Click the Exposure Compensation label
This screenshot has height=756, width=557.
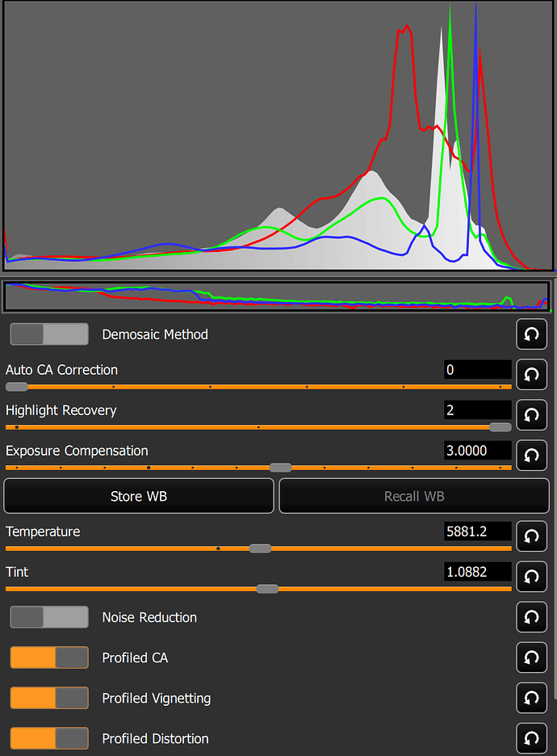77,451
